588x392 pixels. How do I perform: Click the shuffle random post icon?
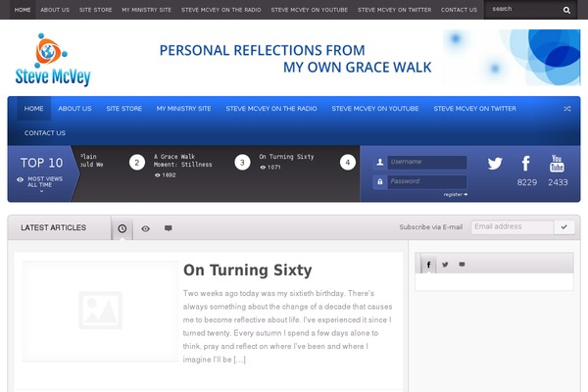[x=567, y=109]
